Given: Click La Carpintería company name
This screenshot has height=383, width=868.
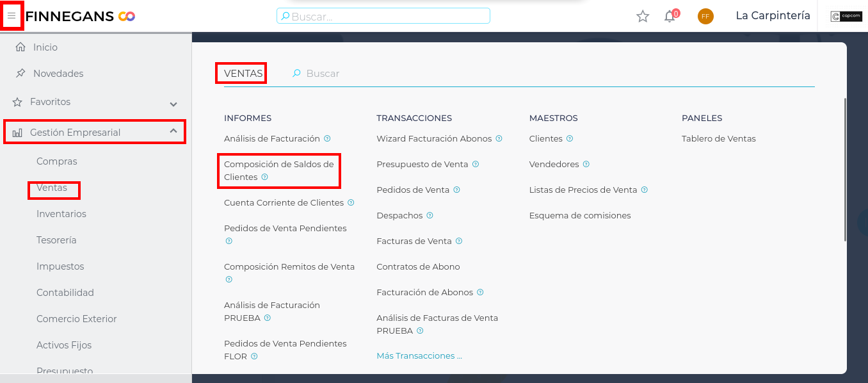Looking at the screenshot, I should 773,16.
